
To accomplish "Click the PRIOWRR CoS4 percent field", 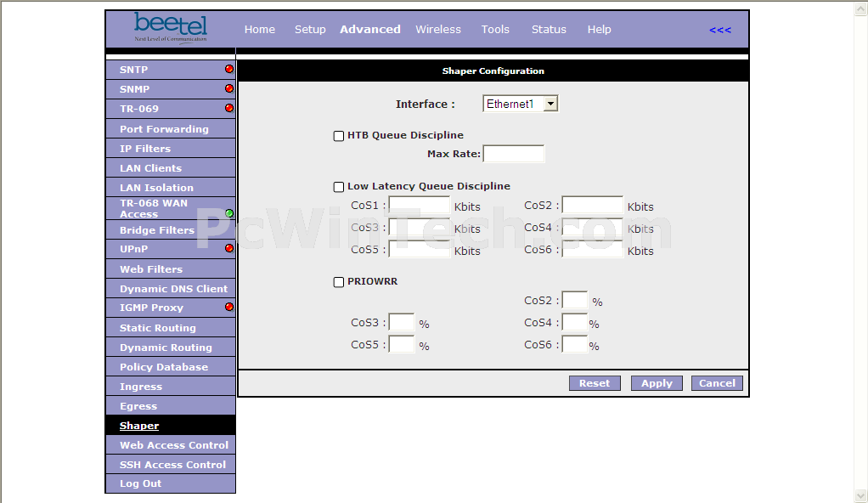I will pos(575,322).
